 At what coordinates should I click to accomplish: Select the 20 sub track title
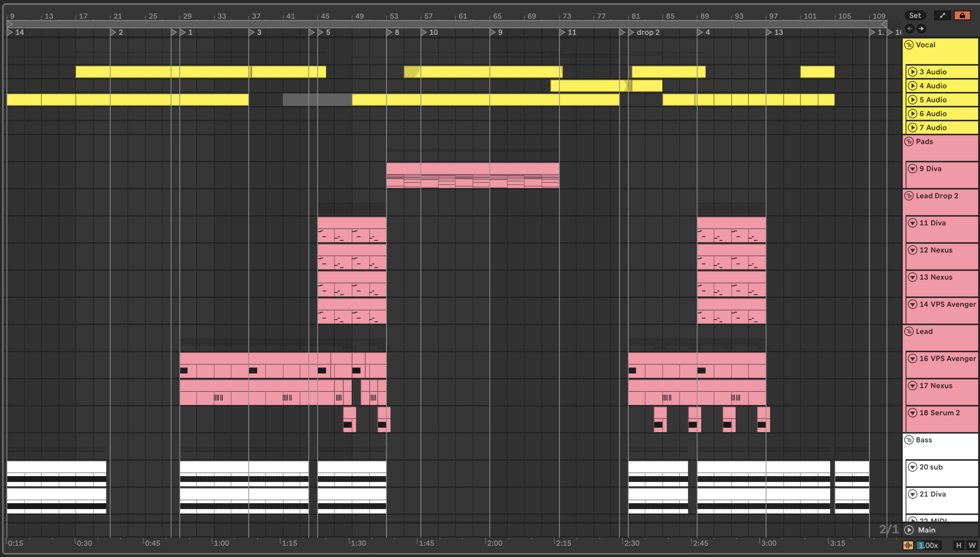(931, 468)
